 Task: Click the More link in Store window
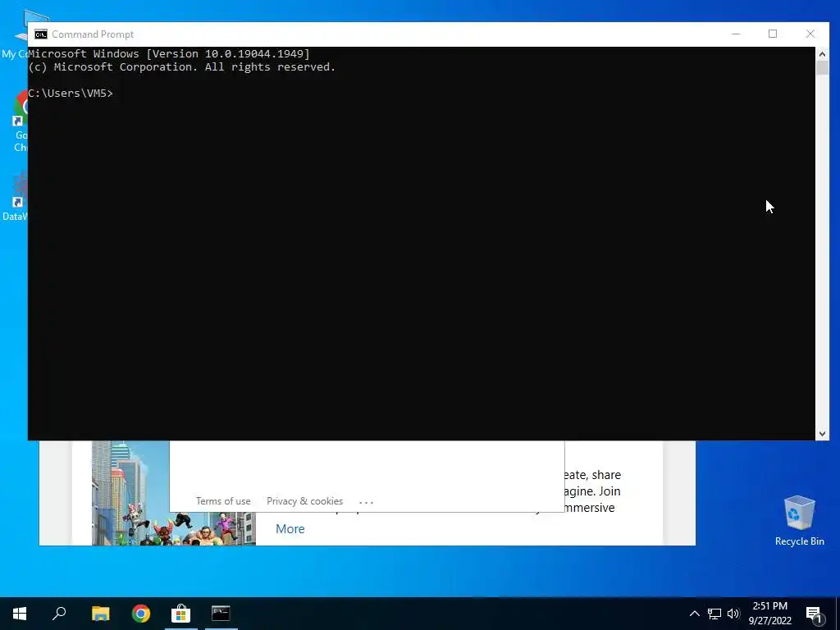290,529
